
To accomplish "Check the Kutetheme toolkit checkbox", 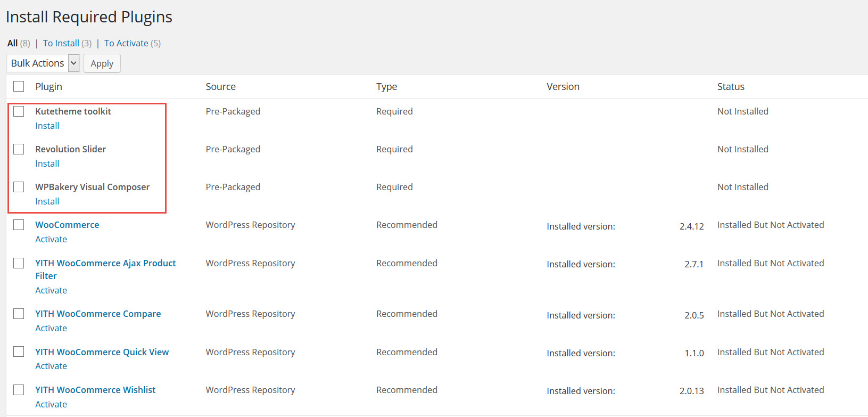I will click(19, 111).
